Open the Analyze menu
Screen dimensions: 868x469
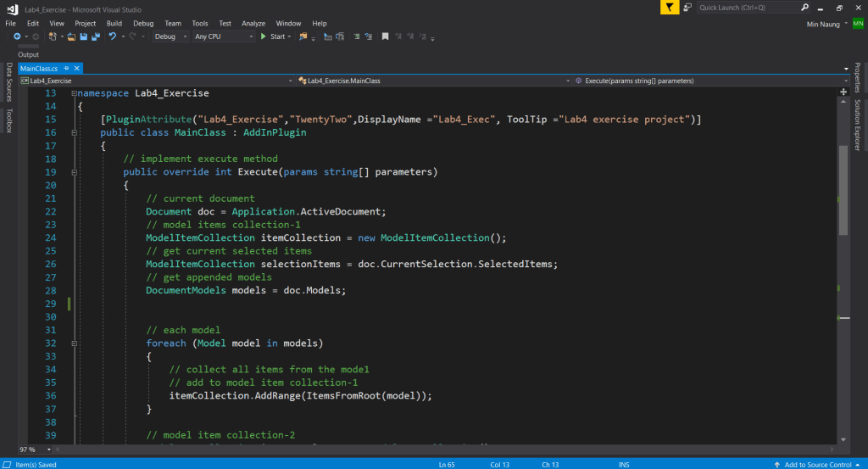253,23
